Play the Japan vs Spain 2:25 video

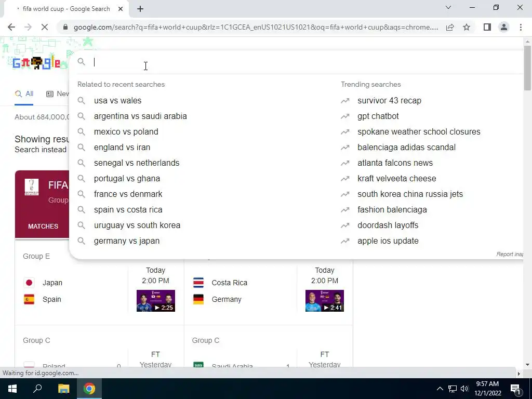[156, 301]
